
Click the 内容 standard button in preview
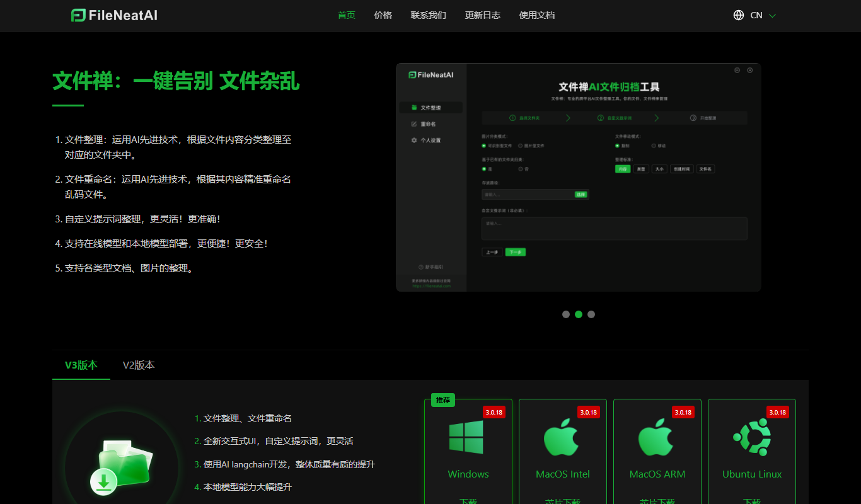[623, 169]
